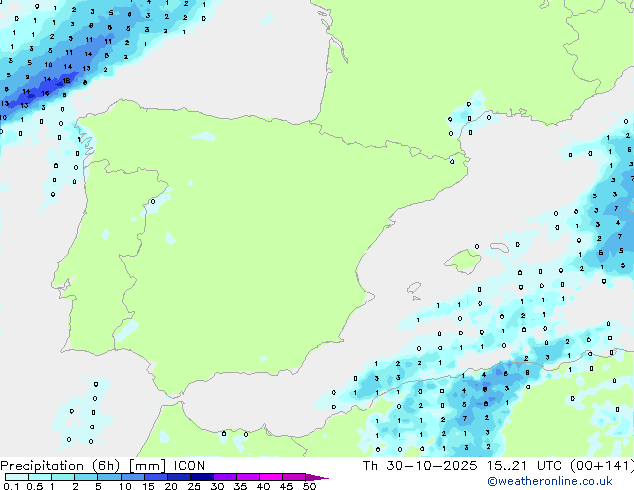Viewport: 634px width, 490px height.
Task: Click the "20" legend scale label
Action: 171,486
